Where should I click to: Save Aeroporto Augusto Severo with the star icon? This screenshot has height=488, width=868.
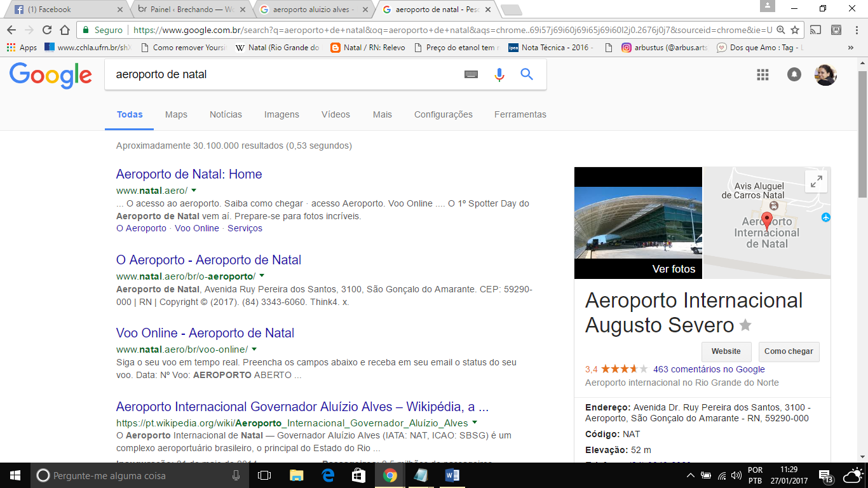[745, 325]
